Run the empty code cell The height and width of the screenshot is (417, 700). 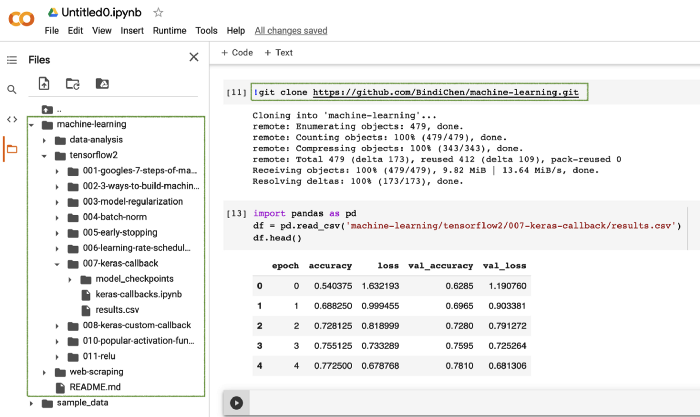click(x=236, y=403)
